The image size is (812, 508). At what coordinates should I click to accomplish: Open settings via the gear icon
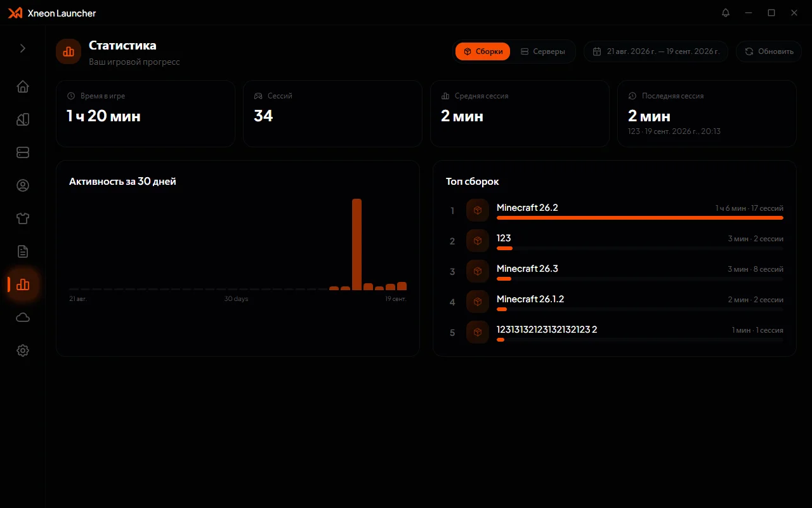click(23, 351)
